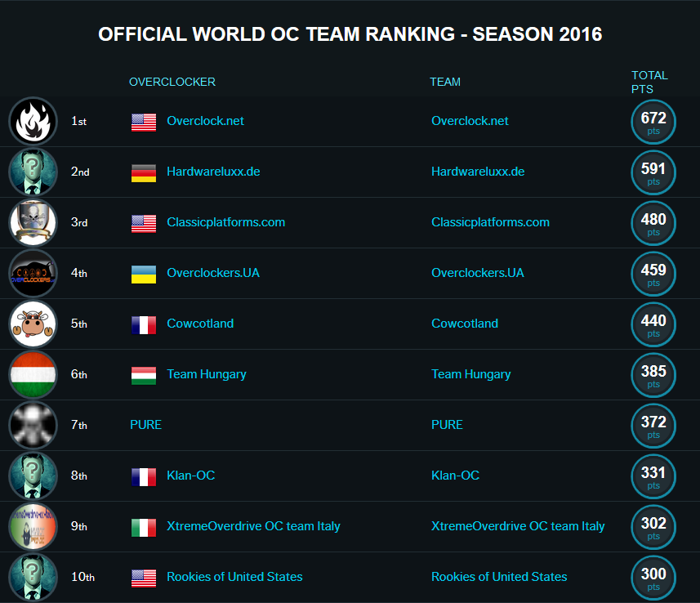Click the Official World OC Team Ranking title
Viewport: 700px width, 603px height.
point(350,34)
